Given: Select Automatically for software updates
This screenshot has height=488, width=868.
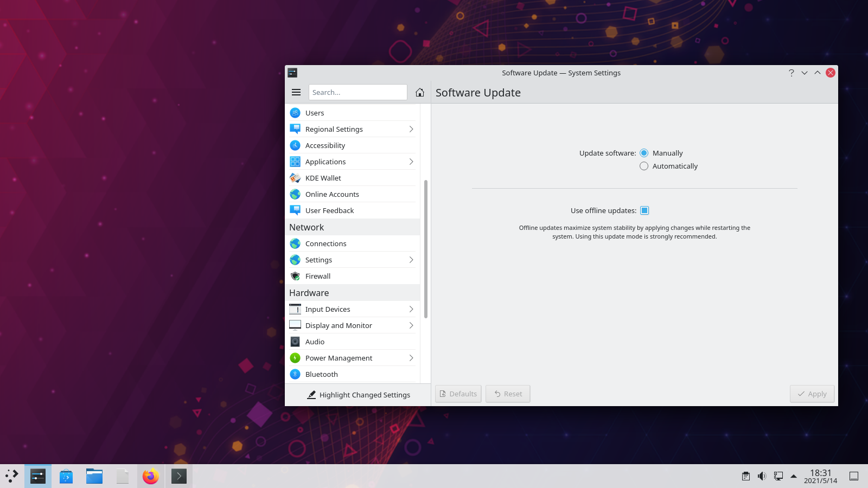Looking at the screenshot, I should [643, 166].
